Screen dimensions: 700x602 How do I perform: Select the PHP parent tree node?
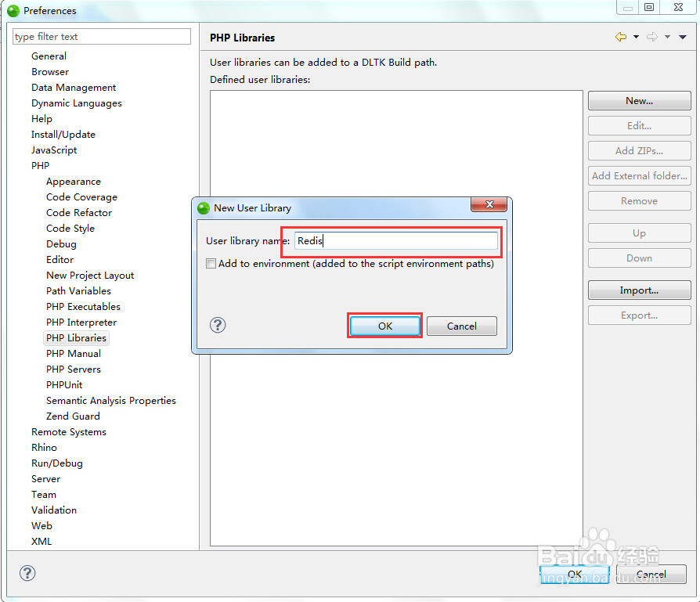point(40,165)
